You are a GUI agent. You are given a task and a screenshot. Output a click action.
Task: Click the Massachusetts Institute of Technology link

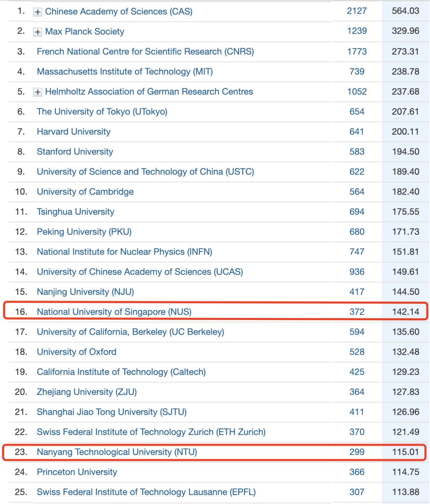[x=125, y=72]
